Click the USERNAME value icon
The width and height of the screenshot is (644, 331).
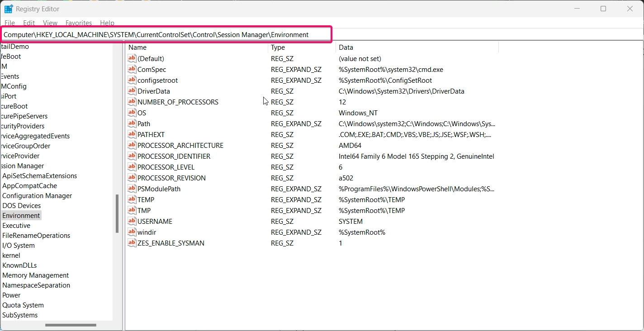click(132, 221)
